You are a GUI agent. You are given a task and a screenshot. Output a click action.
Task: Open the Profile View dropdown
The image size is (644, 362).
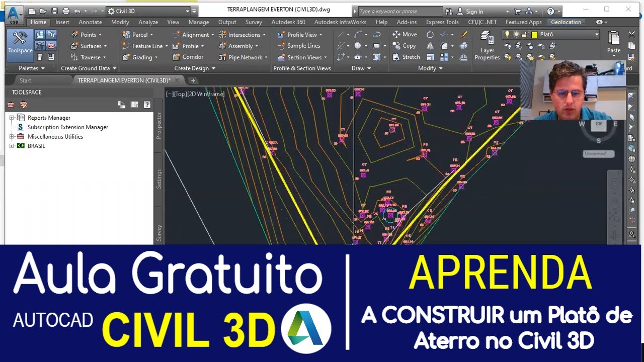coord(301,35)
